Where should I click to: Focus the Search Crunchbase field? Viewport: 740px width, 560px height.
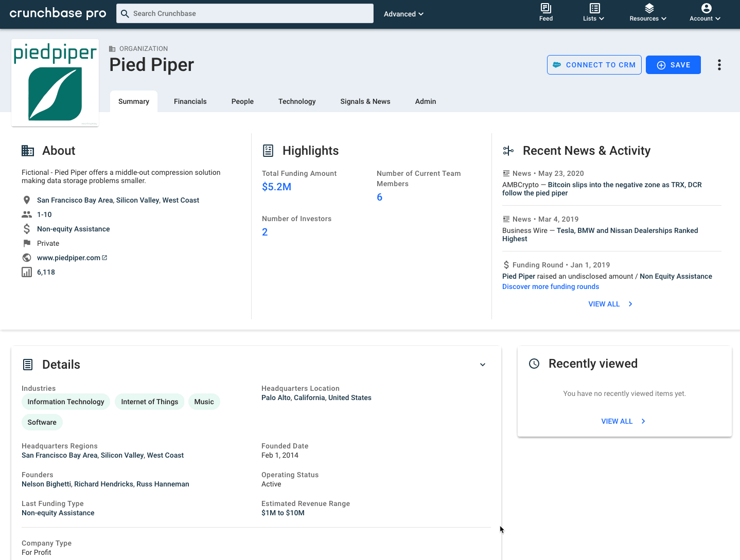click(245, 13)
